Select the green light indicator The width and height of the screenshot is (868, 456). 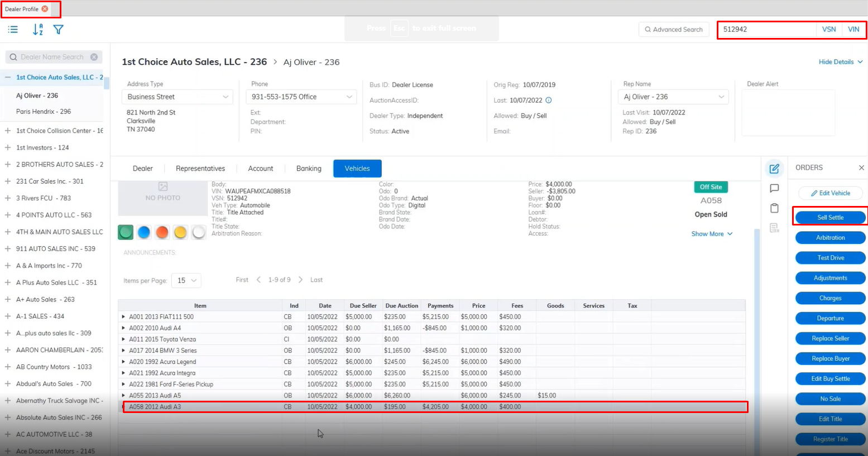126,232
